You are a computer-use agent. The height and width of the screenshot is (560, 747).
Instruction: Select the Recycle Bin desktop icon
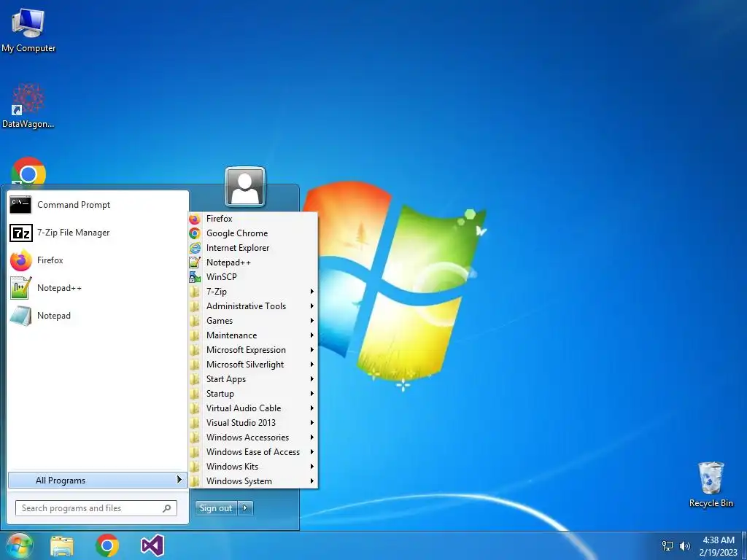pos(711,478)
